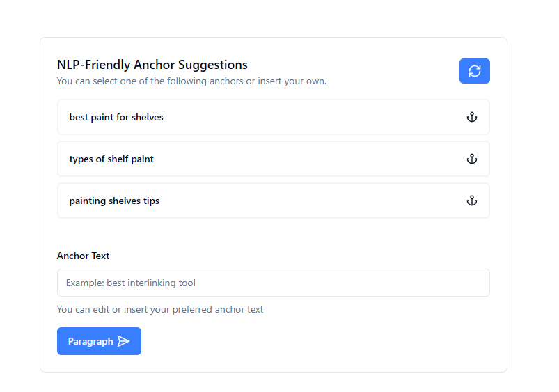Select the 'painting shelves tips' suggestion text
This screenshot has width=559, height=392.
114,201
